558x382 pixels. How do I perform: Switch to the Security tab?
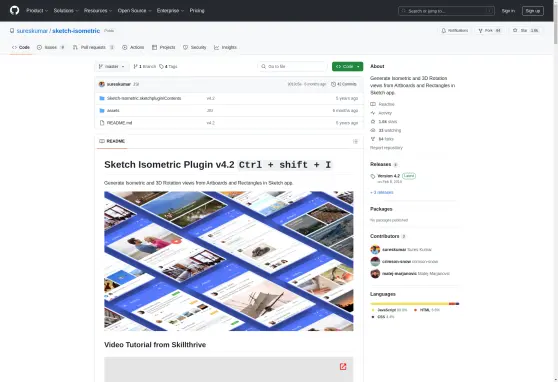click(195, 47)
